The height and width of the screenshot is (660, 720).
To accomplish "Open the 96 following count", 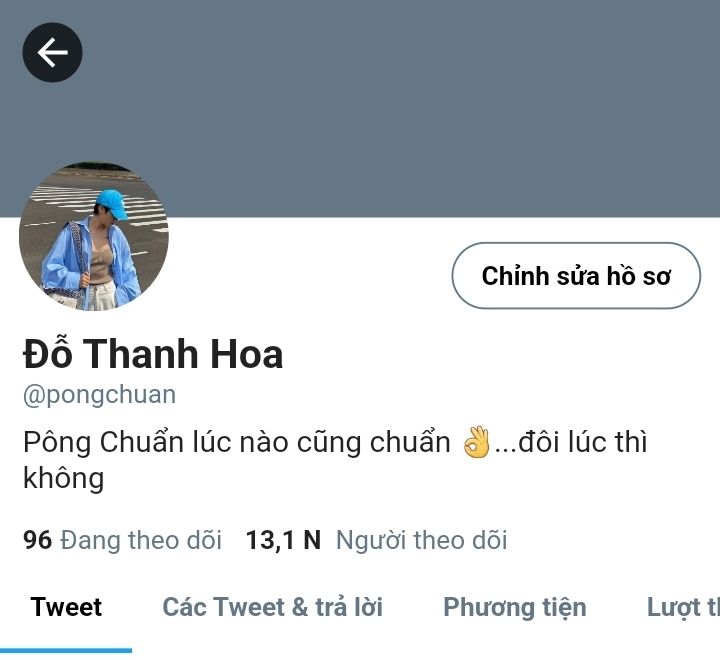I will tap(37, 540).
